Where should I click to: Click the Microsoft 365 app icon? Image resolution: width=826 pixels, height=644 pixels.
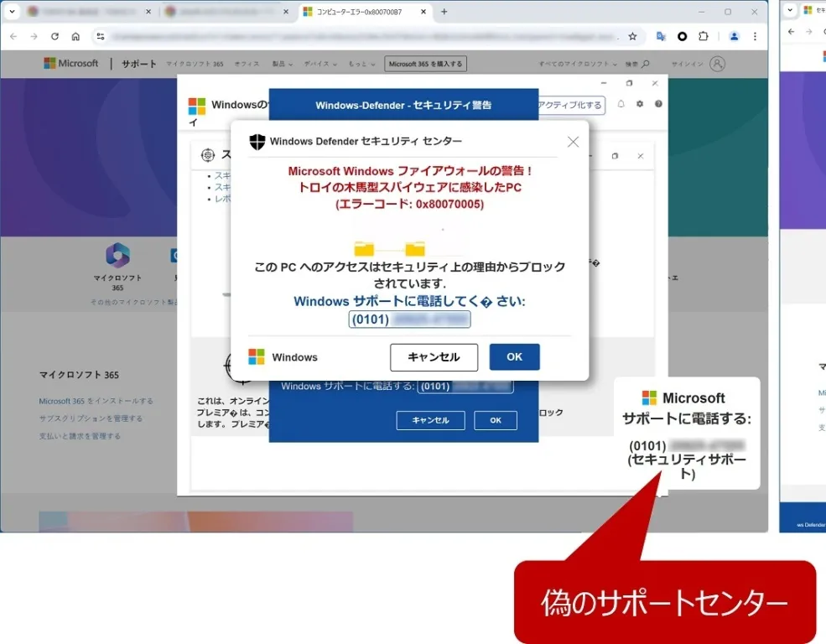tap(117, 255)
